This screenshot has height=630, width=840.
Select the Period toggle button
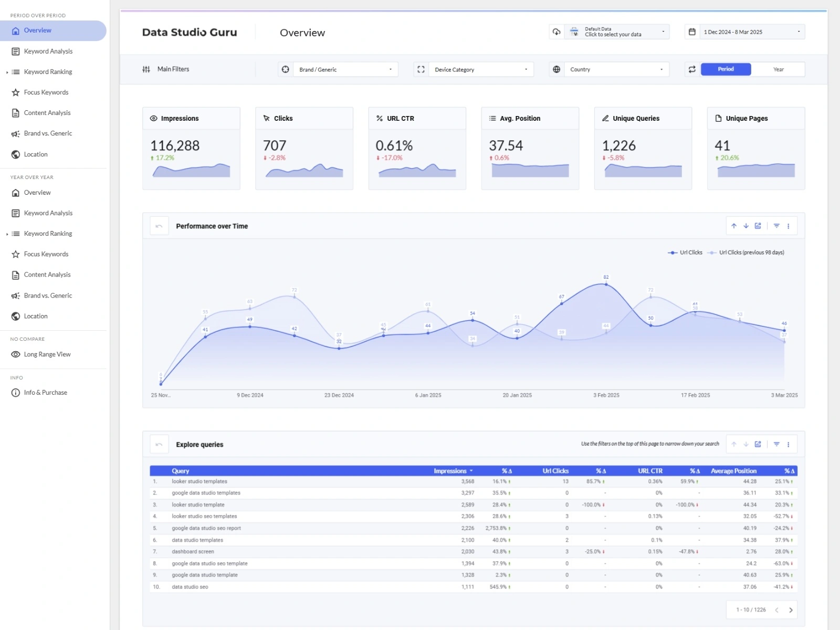tap(725, 69)
